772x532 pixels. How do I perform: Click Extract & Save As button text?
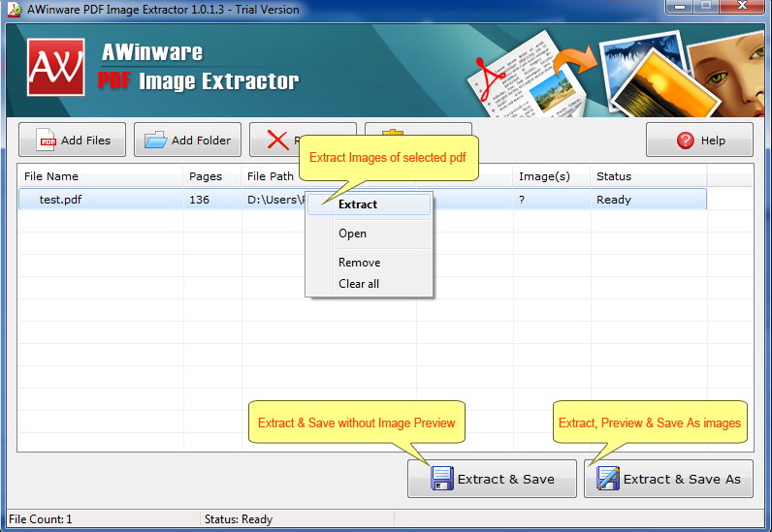click(x=682, y=479)
